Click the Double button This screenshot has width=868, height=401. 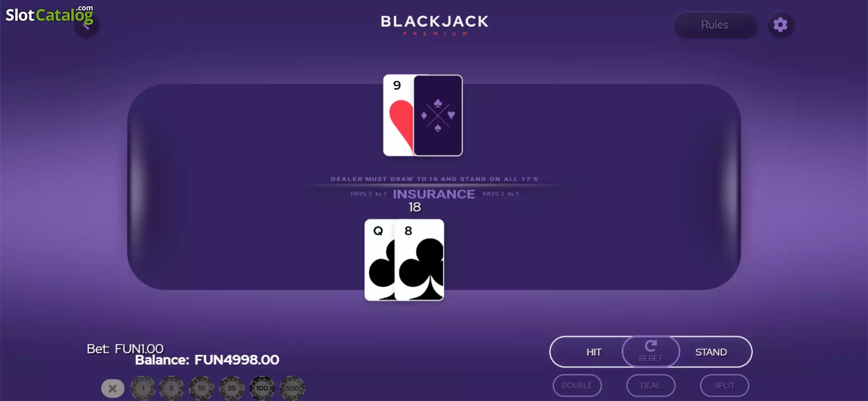[x=577, y=386]
